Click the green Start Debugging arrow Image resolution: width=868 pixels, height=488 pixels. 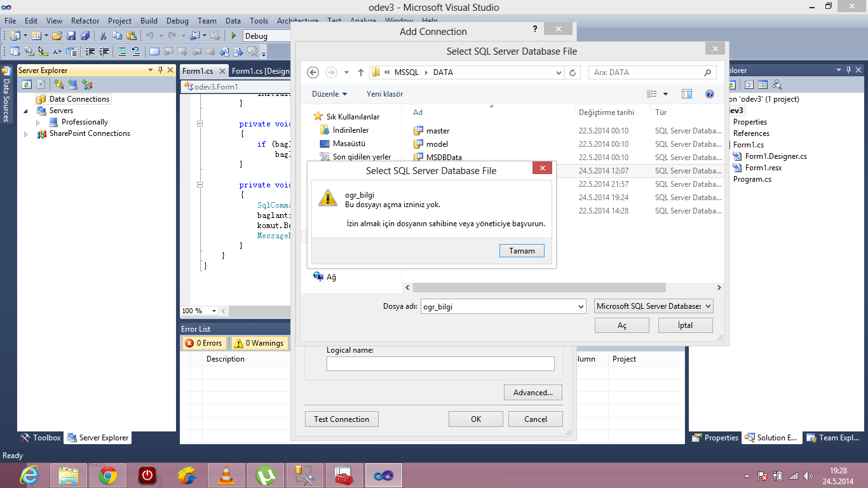click(x=234, y=36)
